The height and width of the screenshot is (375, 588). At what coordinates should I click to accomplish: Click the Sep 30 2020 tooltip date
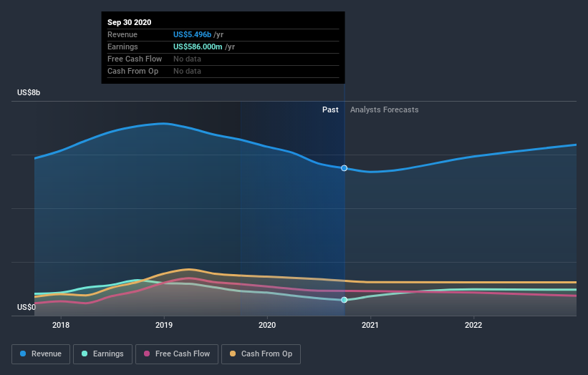[130, 22]
